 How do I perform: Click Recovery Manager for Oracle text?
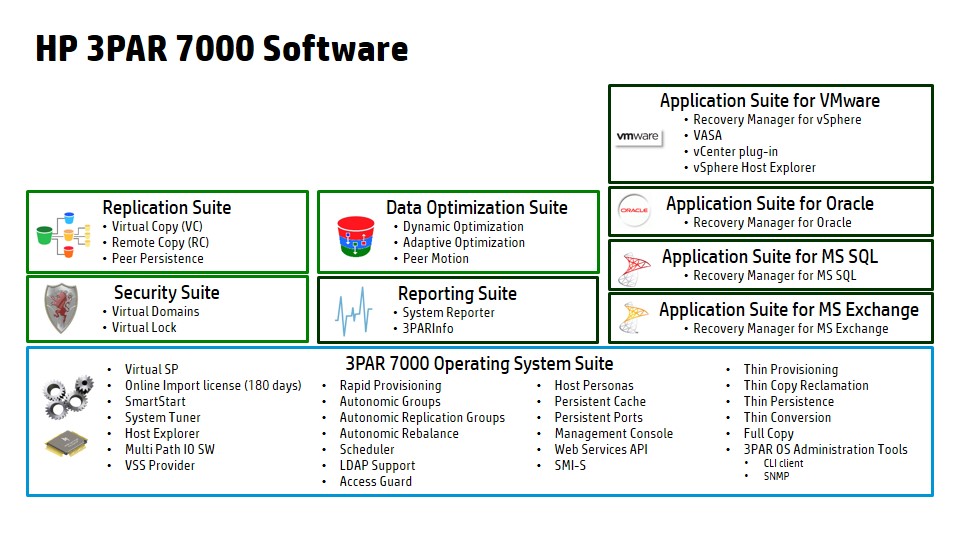(772, 222)
